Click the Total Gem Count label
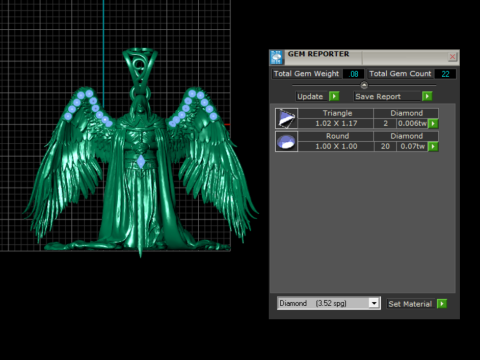 400,74
